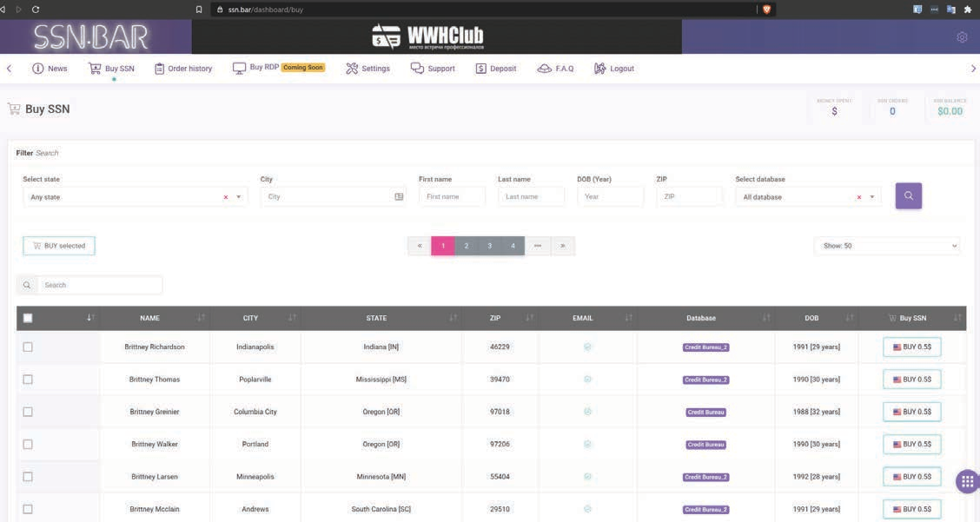Screen dimensions: 980x522
Task: Click the Support chat icon
Action: pyautogui.click(x=417, y=69)
